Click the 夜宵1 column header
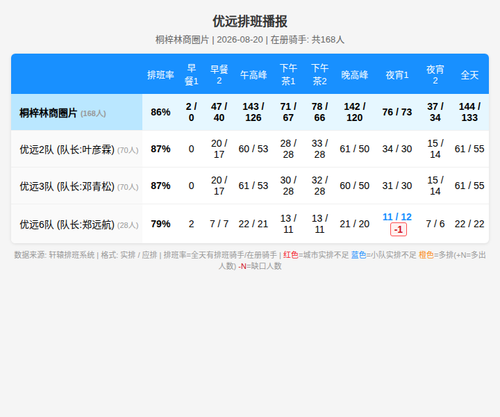 coord(397,75)
